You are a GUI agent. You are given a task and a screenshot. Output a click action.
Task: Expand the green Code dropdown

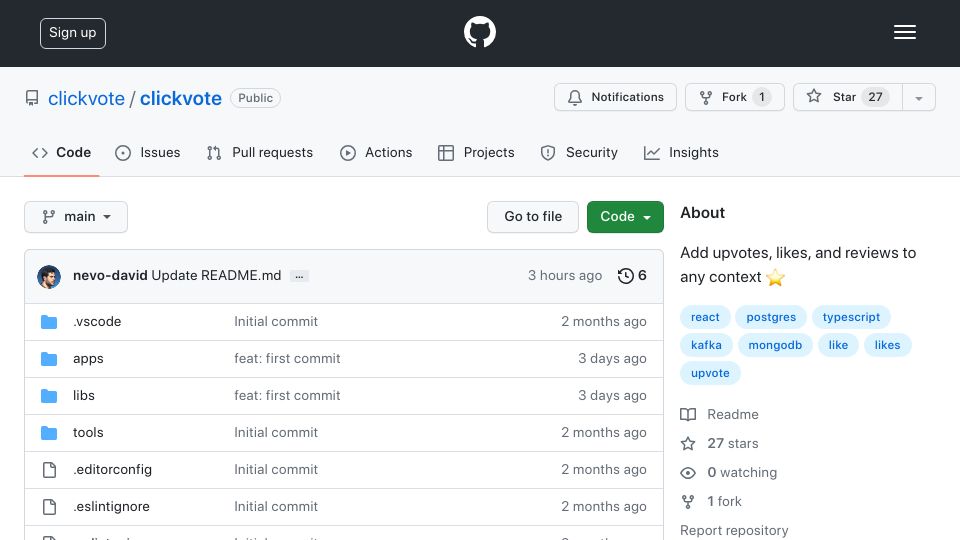625,217
